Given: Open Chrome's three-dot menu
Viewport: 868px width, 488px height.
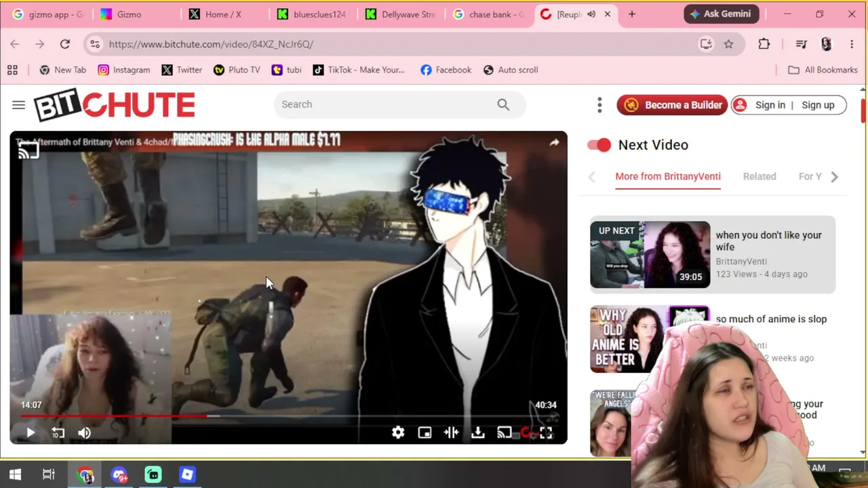Looking at the screenshot, I should point(852,44).
